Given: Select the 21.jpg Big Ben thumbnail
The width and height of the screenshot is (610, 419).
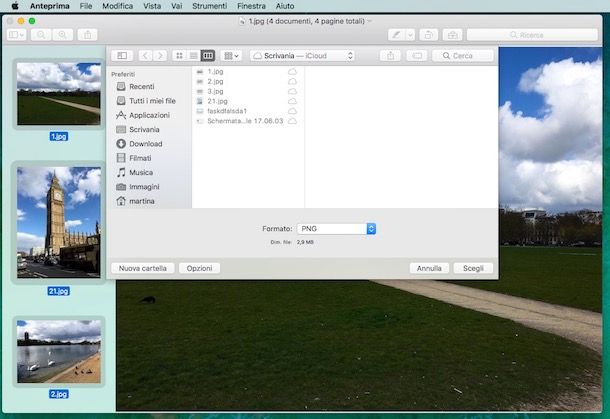Looking at the screenshot, I should coord(59,223).
